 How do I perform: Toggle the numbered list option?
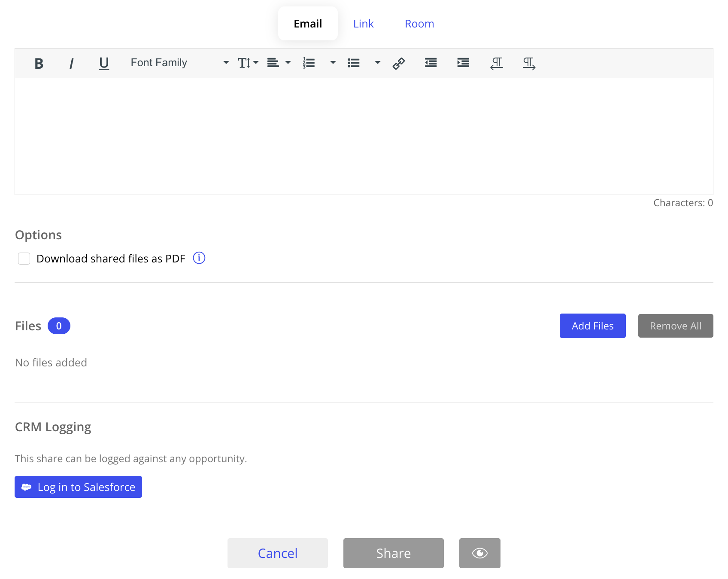(x=309, y=63)
